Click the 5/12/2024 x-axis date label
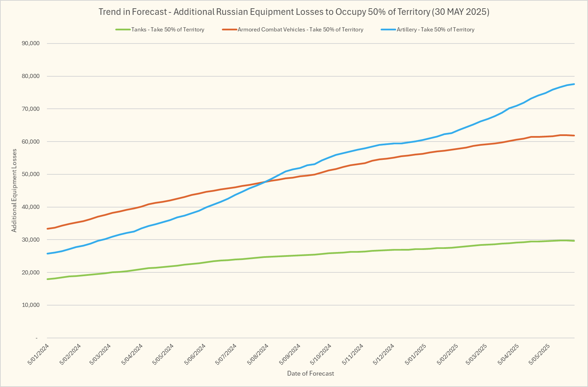The height and width of the screenshot is (387, 588). pos(383,355)
